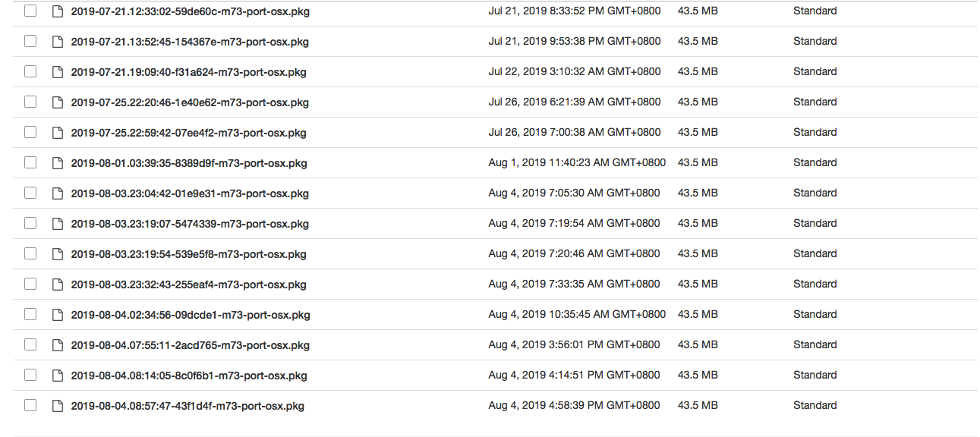Viewport: 980px width, 437px height.
Task: Tick the checkbox for 2019-08-03.23:32:43-255eaf4 package
Action: pos(30,284)
